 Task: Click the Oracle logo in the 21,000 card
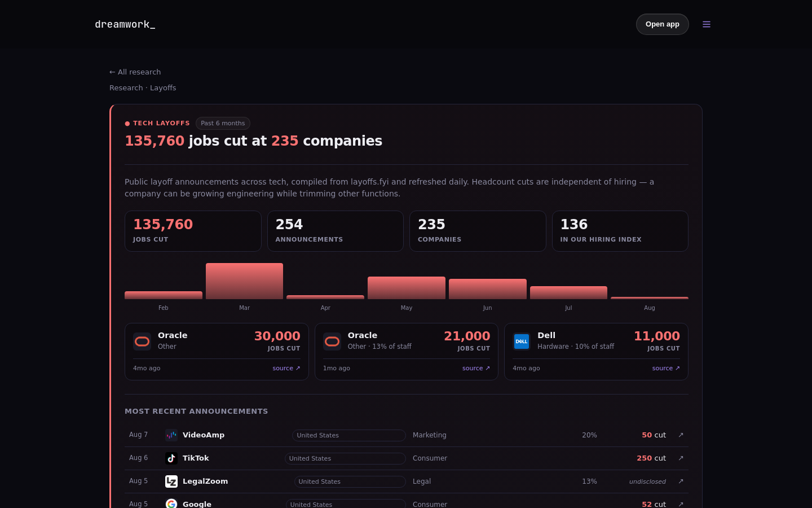click(332, 341)
